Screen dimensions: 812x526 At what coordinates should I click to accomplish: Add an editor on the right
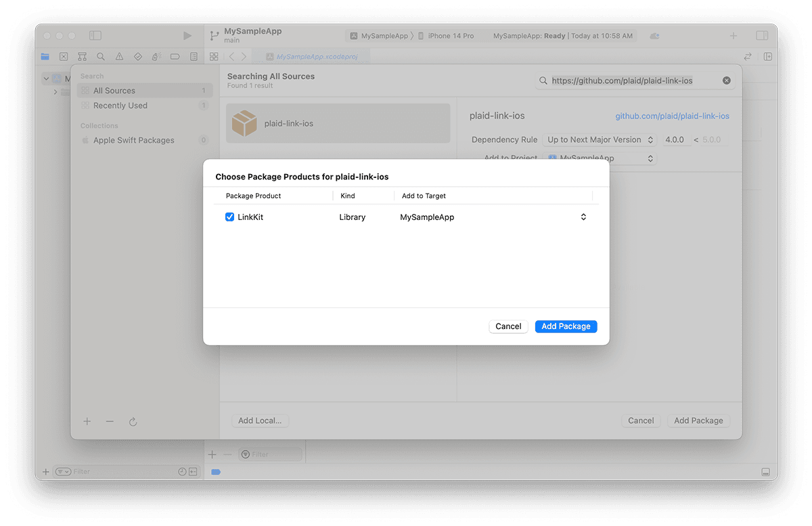[x=767, y=57]
